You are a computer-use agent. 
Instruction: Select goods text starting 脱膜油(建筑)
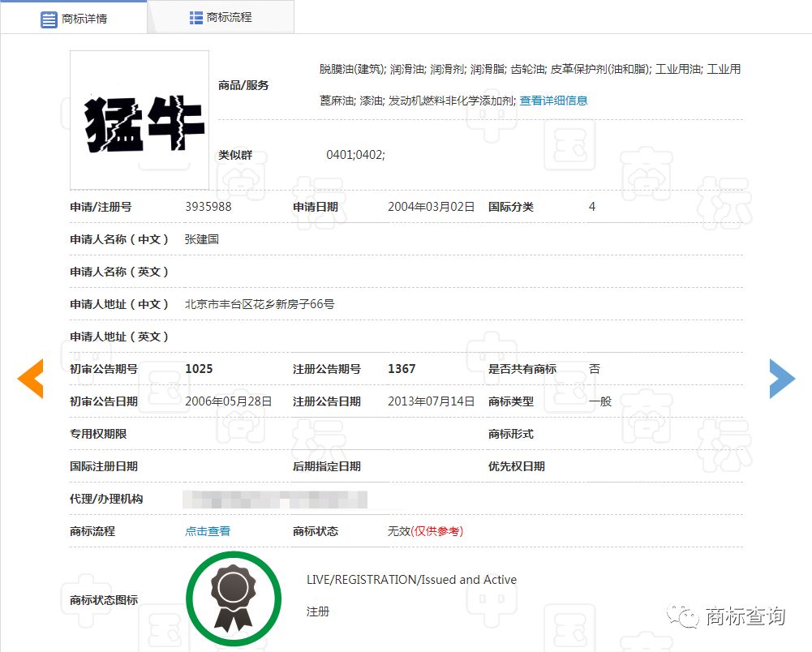pyautogui.click(x=530, y=85)
